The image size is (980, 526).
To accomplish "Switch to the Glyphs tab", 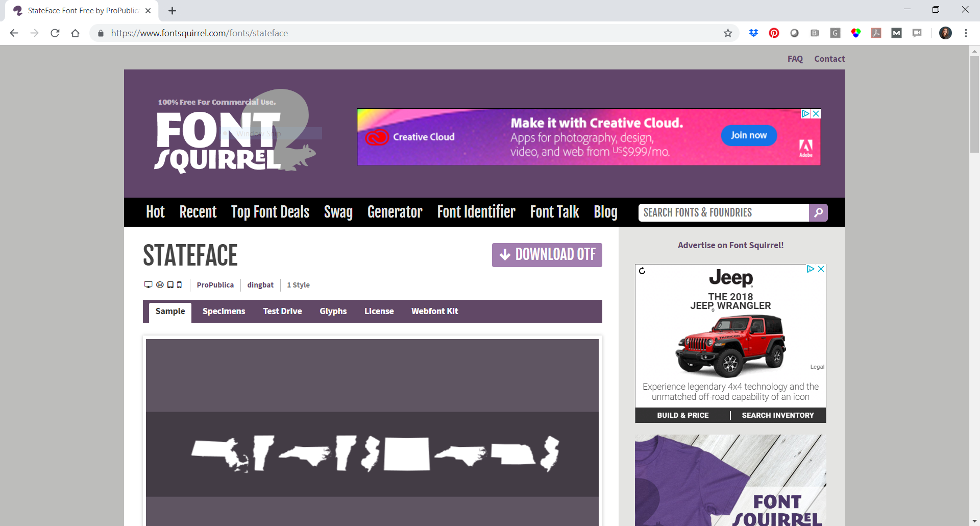I will pos(333,311).
